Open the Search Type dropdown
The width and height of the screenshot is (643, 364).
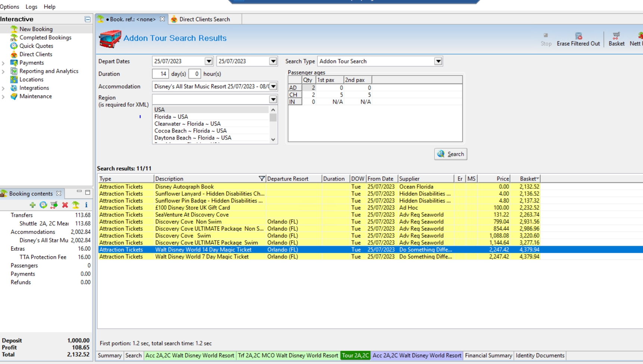point(438,61)
